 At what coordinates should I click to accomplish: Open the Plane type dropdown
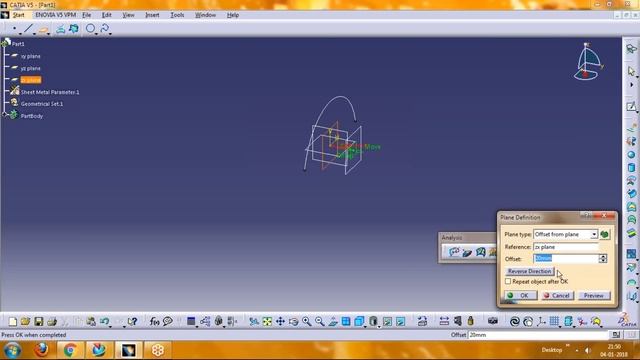pos(594,234)
